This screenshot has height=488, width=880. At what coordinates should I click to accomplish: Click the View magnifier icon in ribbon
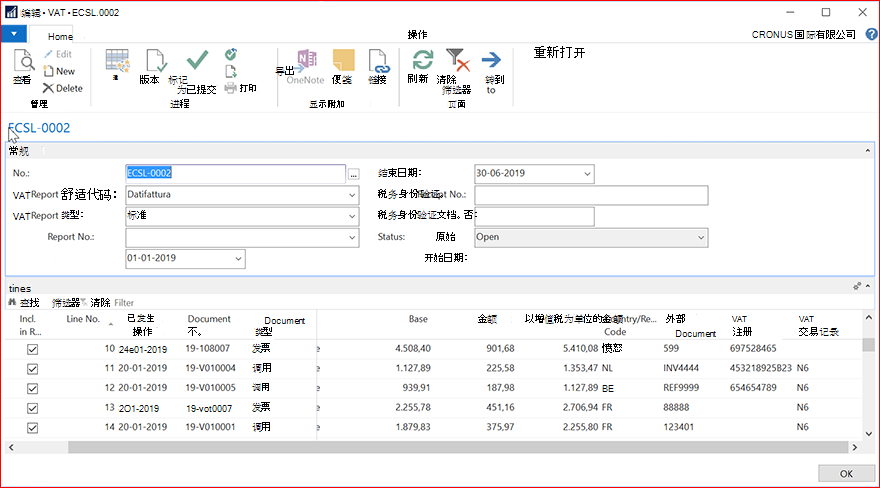(x=24, y=61)
